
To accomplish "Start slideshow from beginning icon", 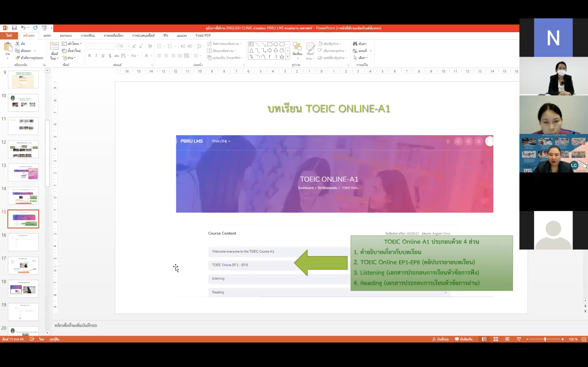I will (x=44, y=28).
